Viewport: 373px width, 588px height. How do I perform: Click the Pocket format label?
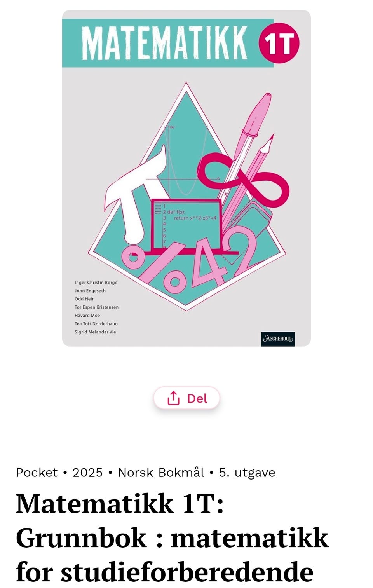point(37,472)
